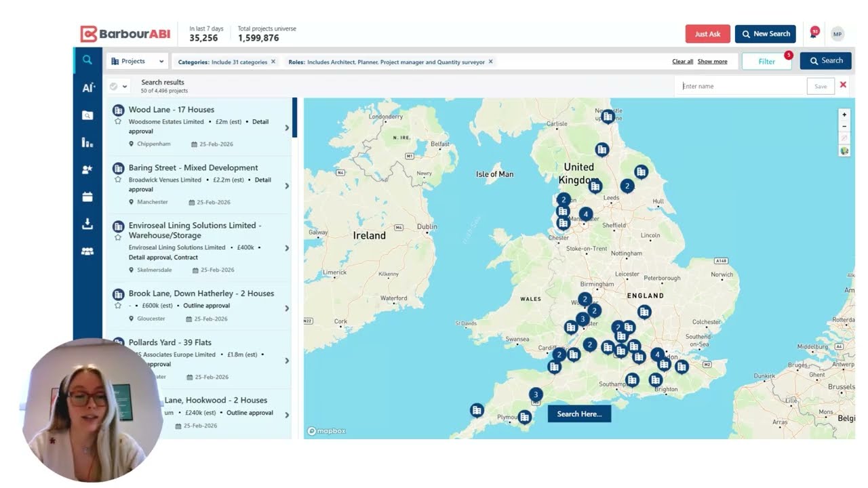Save the named search

pos(821,86)
